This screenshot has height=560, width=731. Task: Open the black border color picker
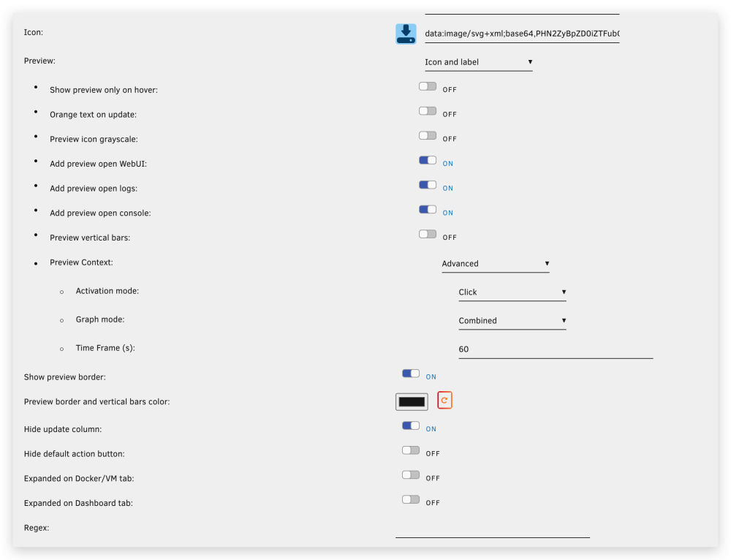point(412,402)
